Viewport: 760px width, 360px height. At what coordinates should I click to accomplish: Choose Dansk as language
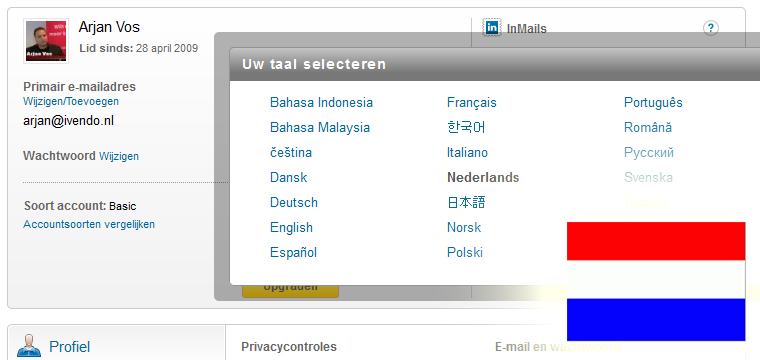[288, 177]
